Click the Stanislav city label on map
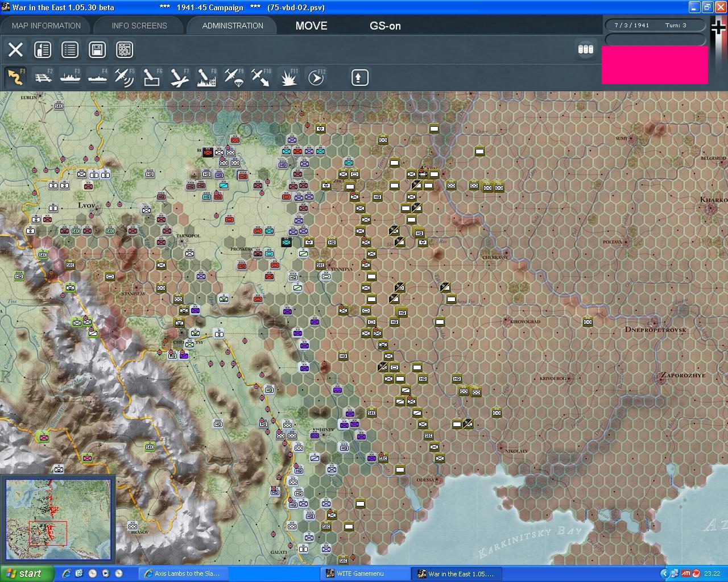This screenshot has width=728, height=582. (x=134, y=293)
